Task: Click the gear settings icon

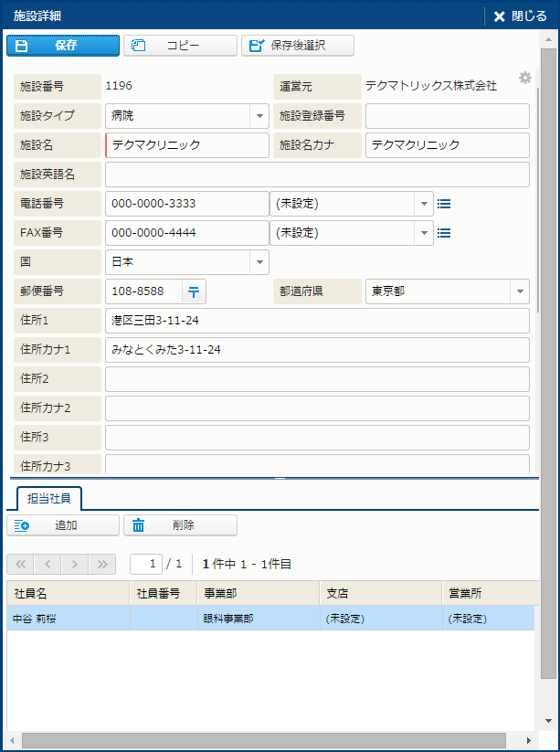Action: [524, 79]
